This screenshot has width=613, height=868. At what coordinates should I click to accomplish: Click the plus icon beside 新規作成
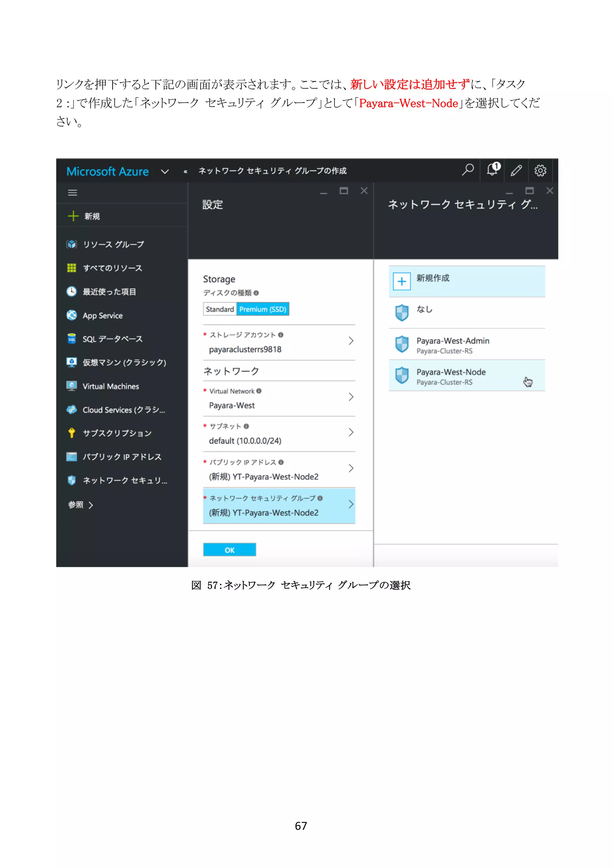[x=402, y=282]
